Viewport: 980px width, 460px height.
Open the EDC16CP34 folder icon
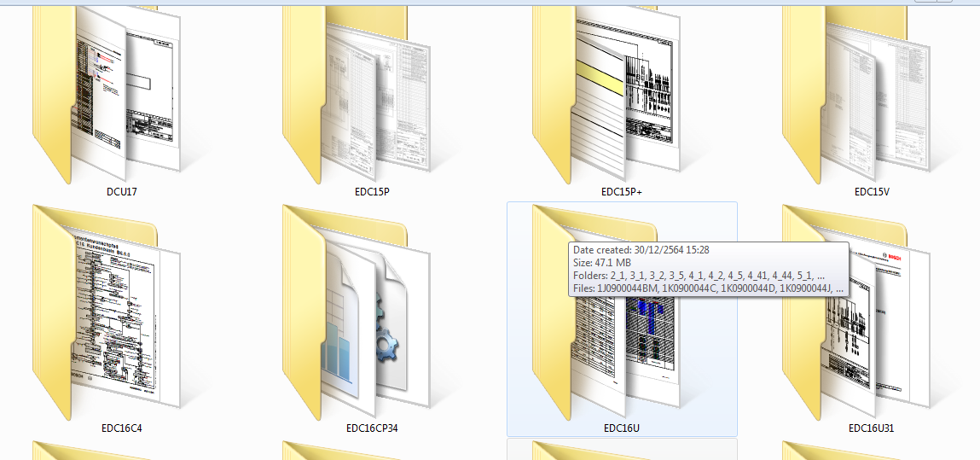(357, 312)
